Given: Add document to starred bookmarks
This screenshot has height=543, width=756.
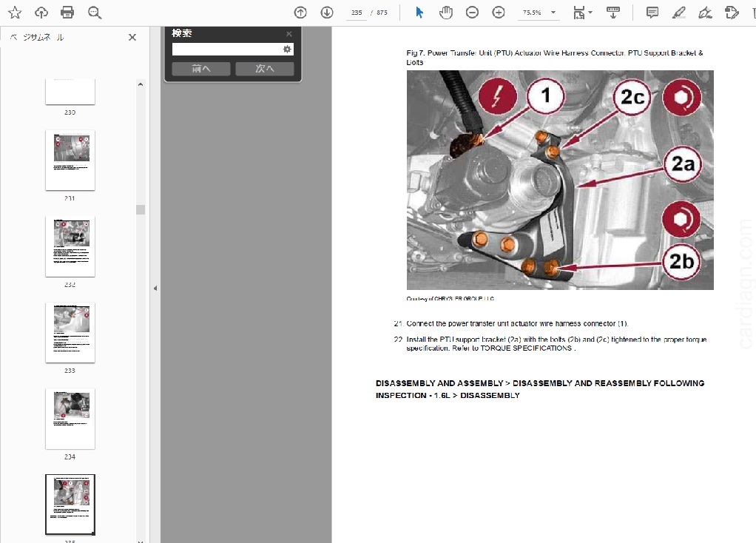Looking at the screenshot, I should [x=15, y=13].
